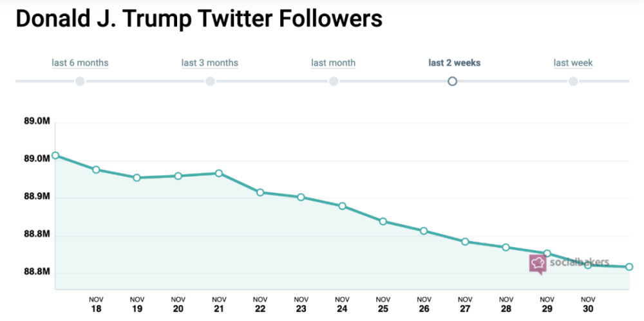644x321 pixels.
Task: Select the last 6 months range link
Action: [80, 63]
